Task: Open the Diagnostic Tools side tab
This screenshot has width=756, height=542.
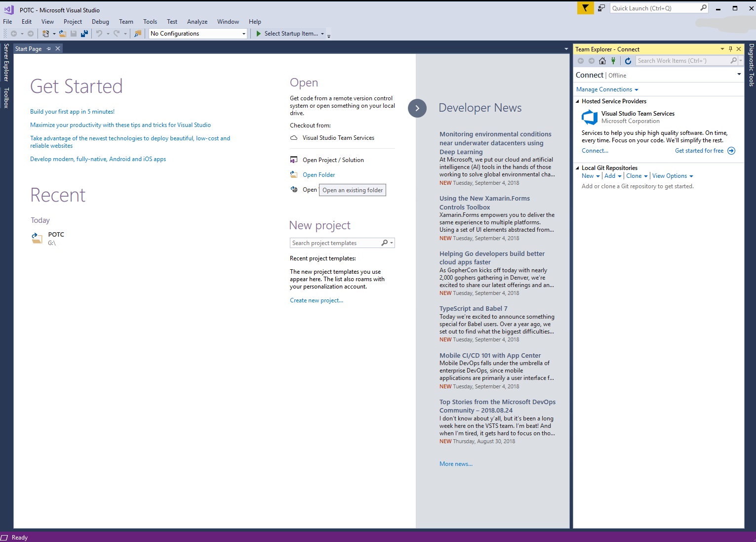Action: click(x=751, y=65)
